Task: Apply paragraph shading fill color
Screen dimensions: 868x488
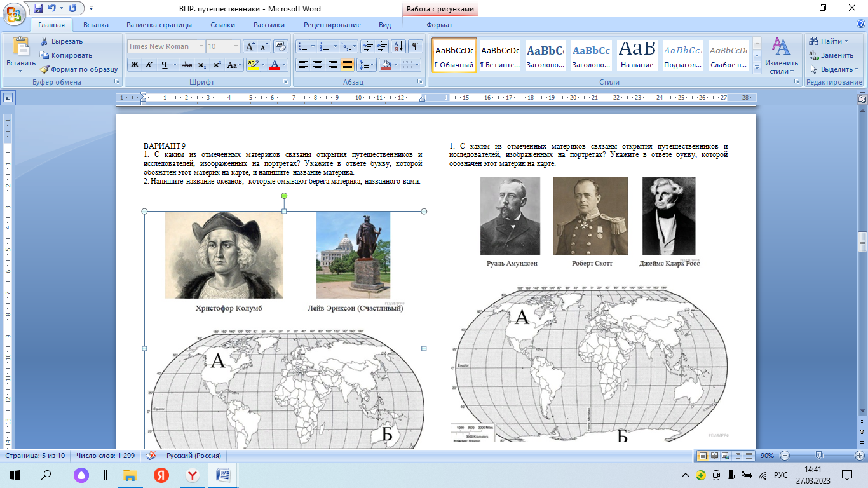Action: click(386, 65)
